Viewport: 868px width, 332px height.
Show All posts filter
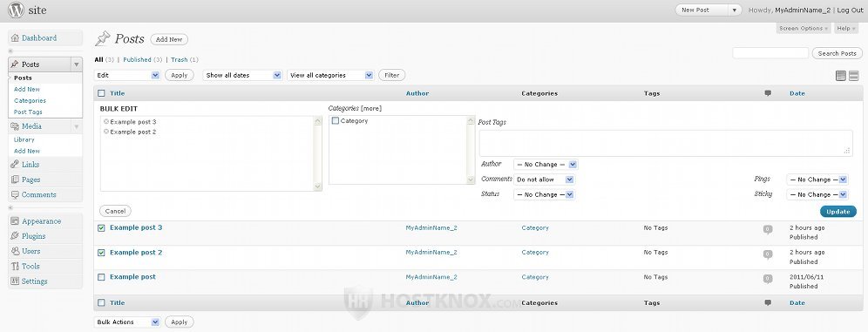pos(98,59)
